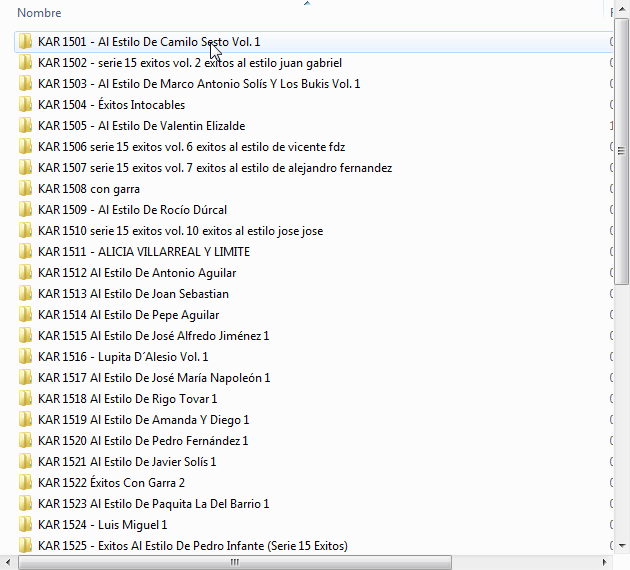Select 'KAR 1515 Al Estilo De José Alfredo Jiménez 1'
This screenshot has width=630, height=570.
tap(153, 335)
